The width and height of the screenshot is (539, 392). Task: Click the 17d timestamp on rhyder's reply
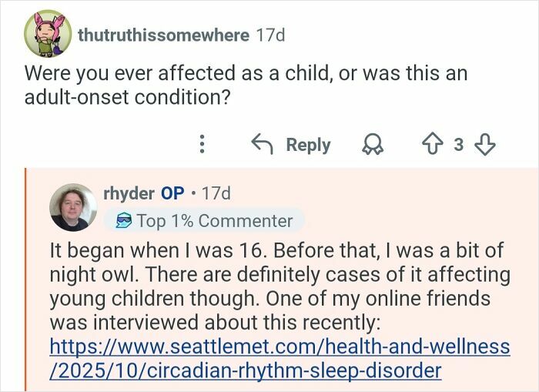215,193
